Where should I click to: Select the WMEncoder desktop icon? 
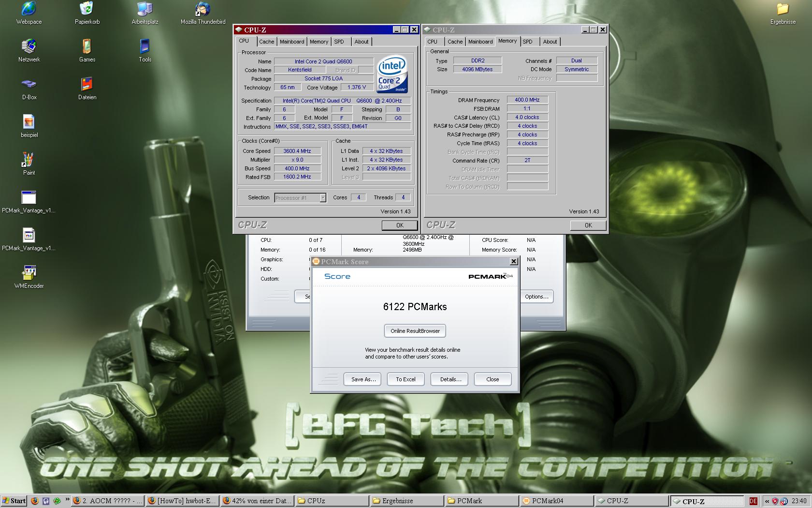29,277
